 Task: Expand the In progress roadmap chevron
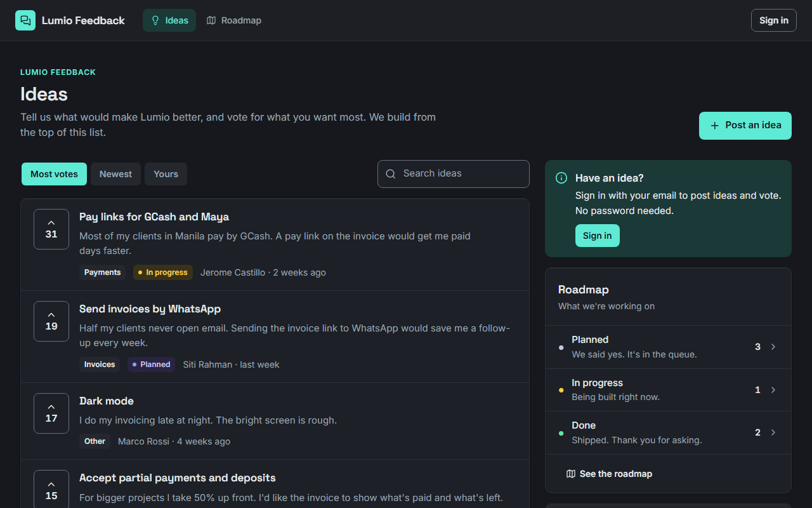[x=773, y=390]
